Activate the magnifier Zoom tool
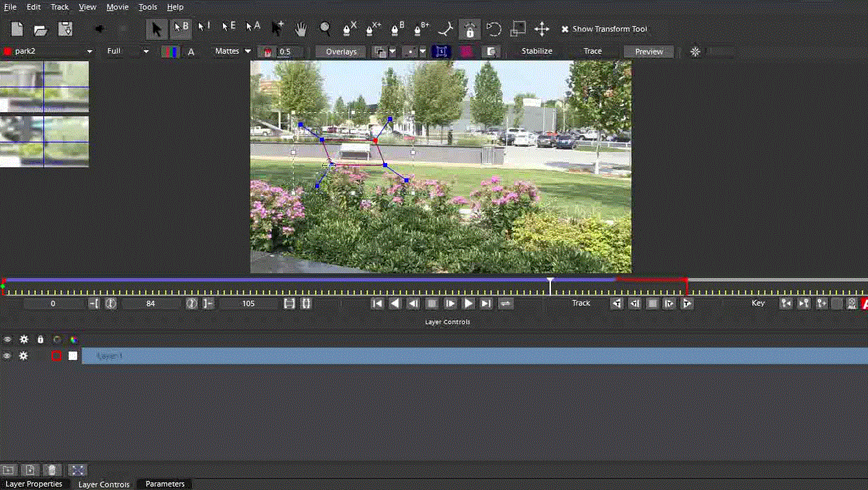Screen dimensions: 868x490 click(325, 29)
